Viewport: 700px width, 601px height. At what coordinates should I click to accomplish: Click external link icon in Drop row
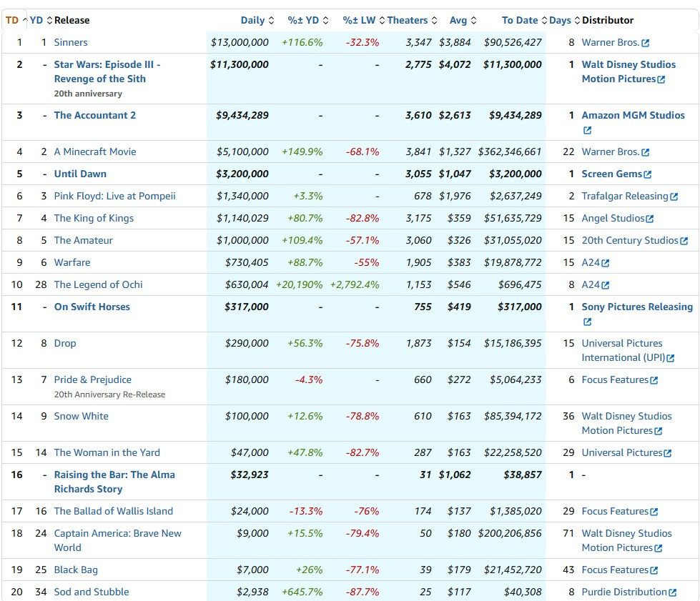tap(670, 358)
